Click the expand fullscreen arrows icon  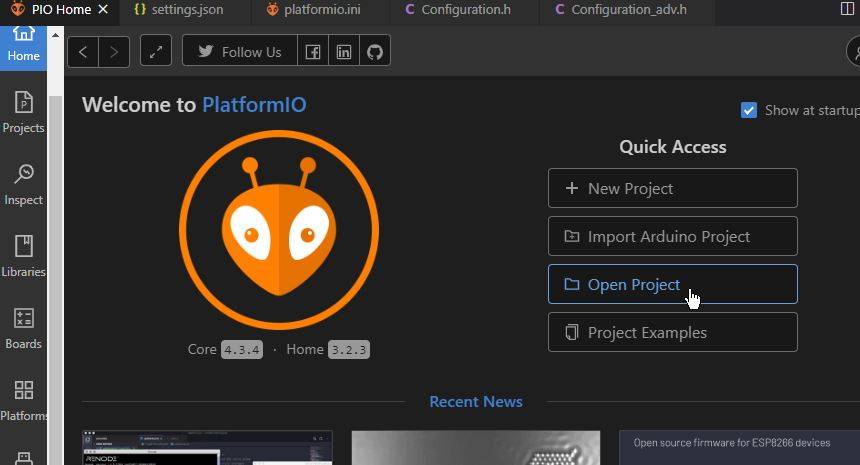coord(156,50)
